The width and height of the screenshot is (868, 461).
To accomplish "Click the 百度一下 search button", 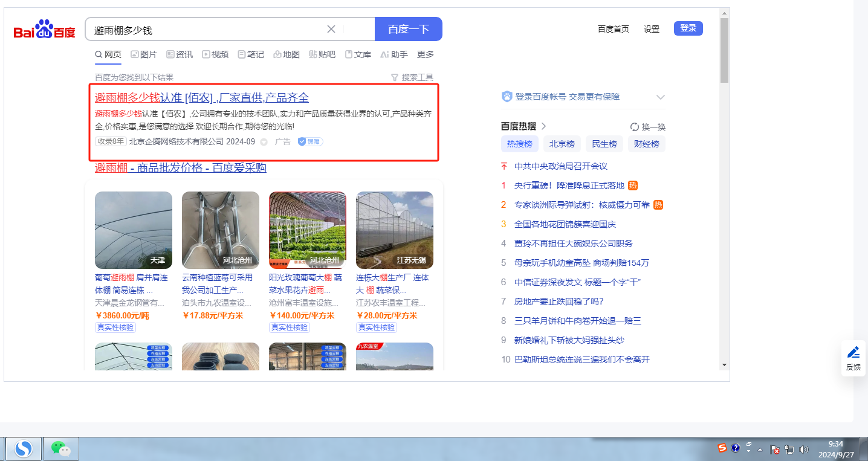I will tap(409, 29).
